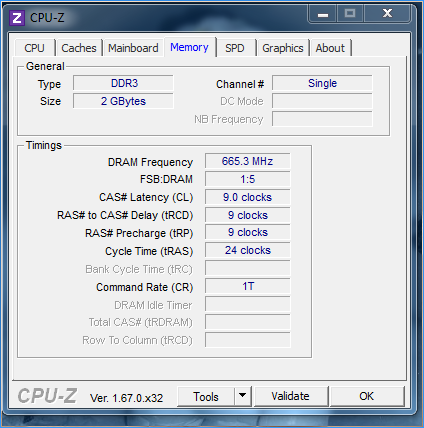Click the Tools button
Screen dimensions: 424x428
pos(206,396)
